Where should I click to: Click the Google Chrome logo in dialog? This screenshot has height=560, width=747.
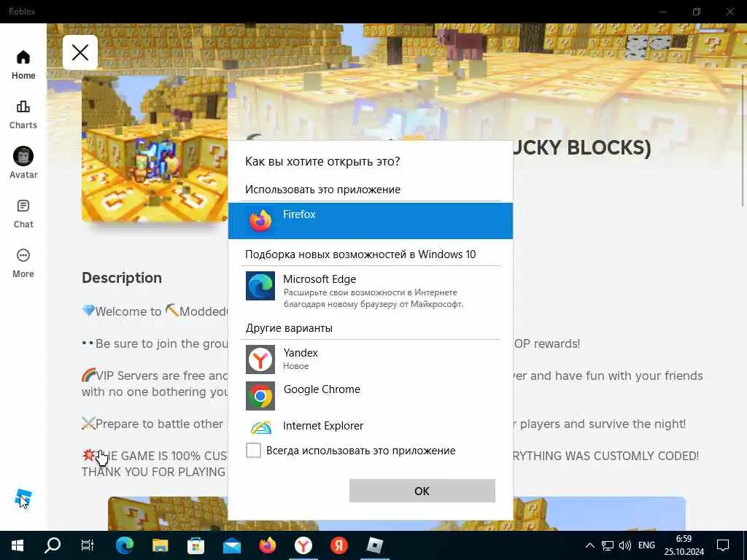(260, 396)
